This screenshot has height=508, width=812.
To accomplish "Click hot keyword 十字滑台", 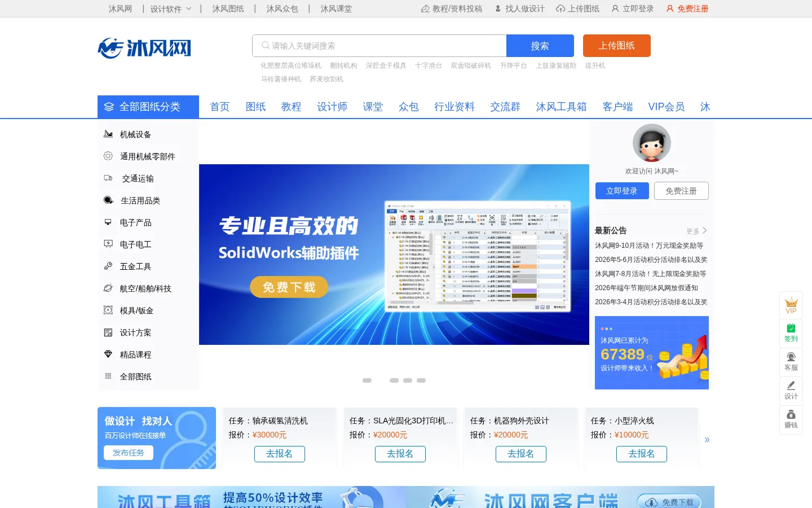I will pos(429,65).
